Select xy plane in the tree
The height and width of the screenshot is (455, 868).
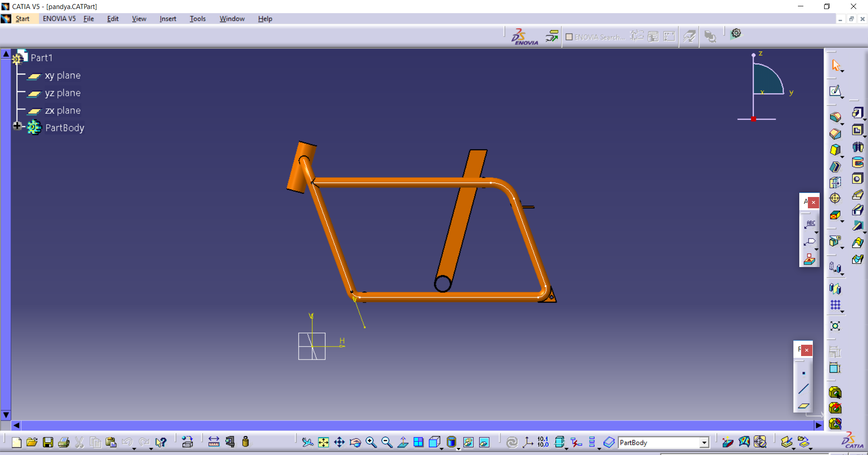point(62,75)
